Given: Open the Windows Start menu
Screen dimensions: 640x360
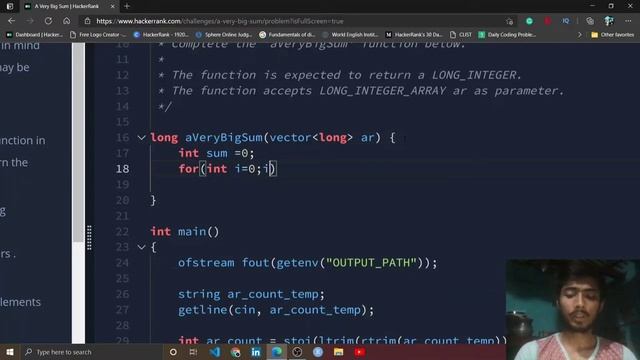Looking at the screenshot, I should click(x=10, y=352).
